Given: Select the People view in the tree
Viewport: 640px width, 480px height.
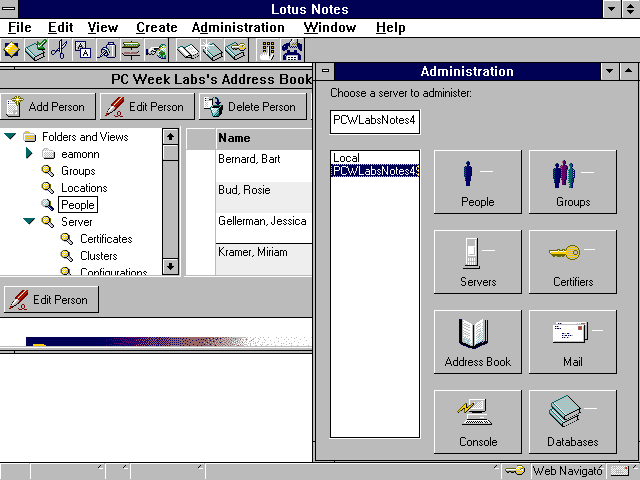Looking at the screenshot, I should pyautogui.click(x=78, y=205).
